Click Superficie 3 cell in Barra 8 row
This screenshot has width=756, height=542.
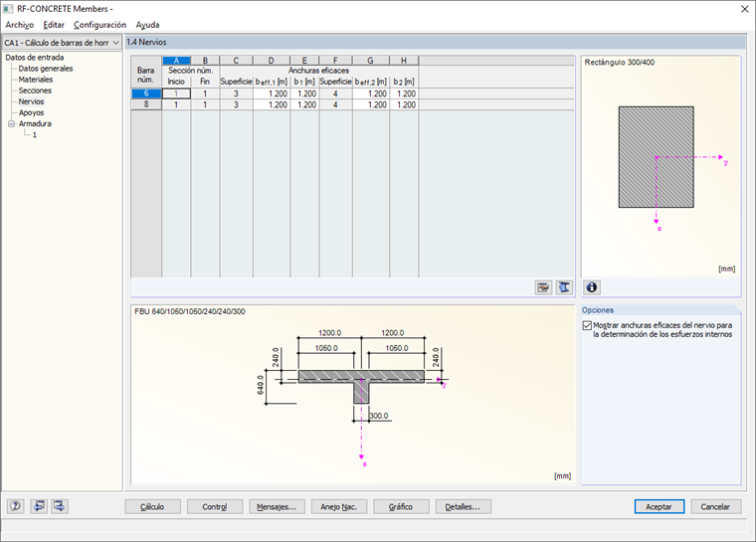[237, 104]
